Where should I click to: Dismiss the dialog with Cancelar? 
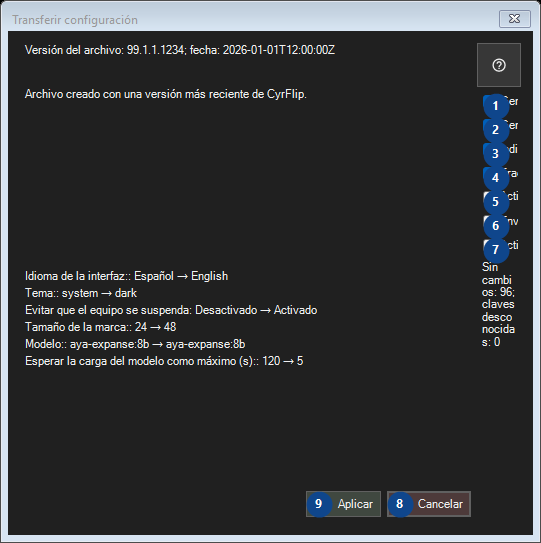429,504
